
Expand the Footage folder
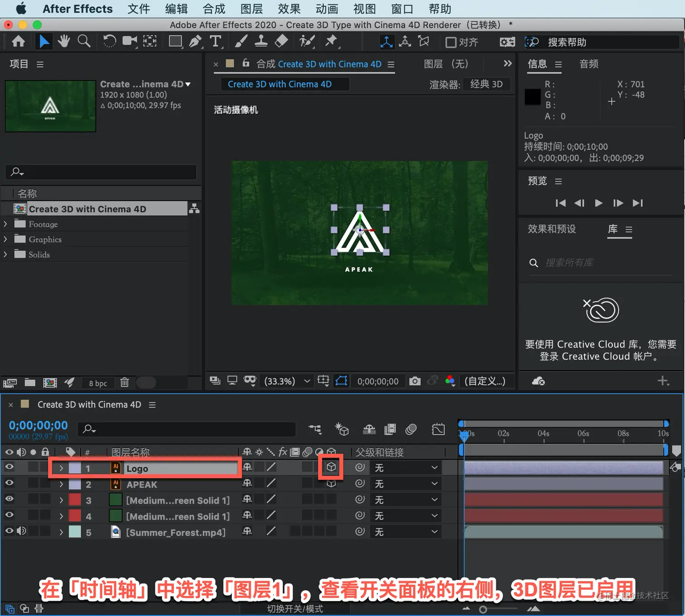(x=5, y=224)
